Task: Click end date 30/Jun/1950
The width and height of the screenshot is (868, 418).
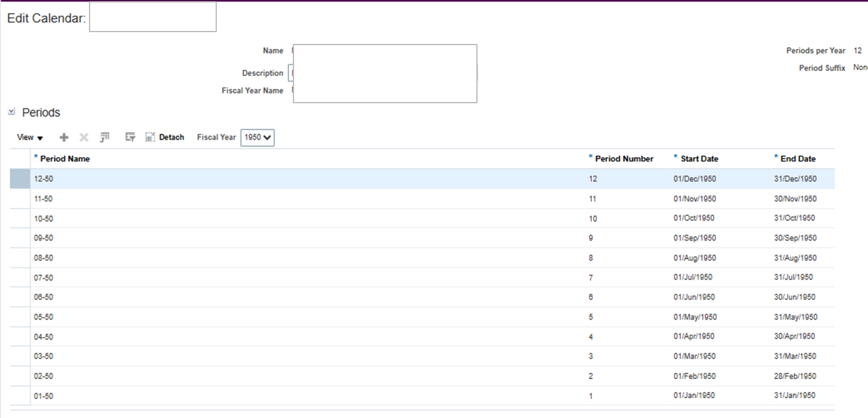Action: pos(794,297)
